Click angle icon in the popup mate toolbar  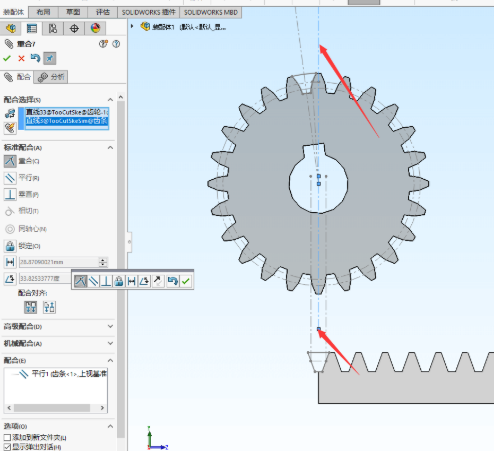coord(144,281)
